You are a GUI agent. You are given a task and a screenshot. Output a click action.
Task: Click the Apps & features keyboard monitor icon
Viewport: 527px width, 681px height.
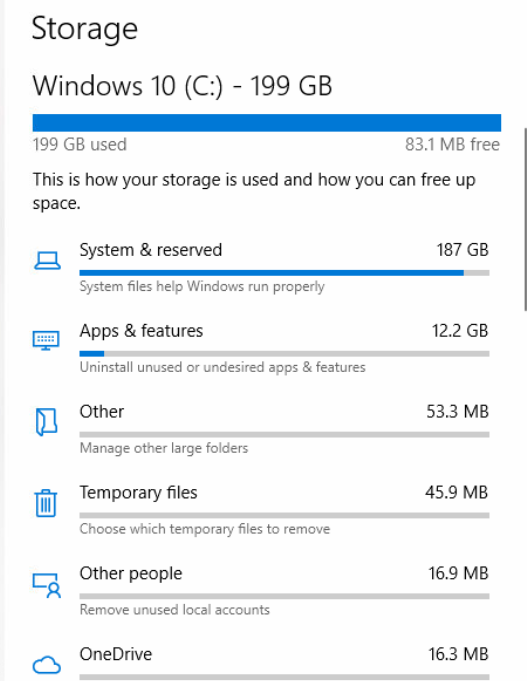click(x=46, y=340)
